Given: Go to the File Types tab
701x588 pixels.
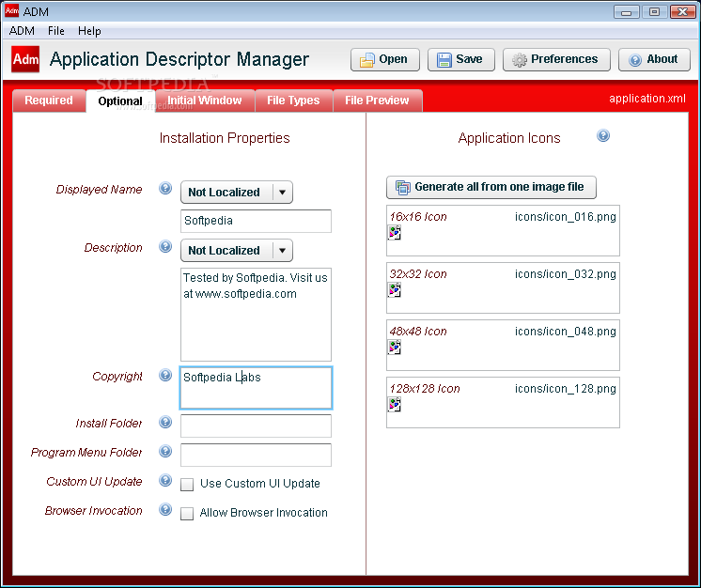Looking at the screenshot, I should [293, 101].
